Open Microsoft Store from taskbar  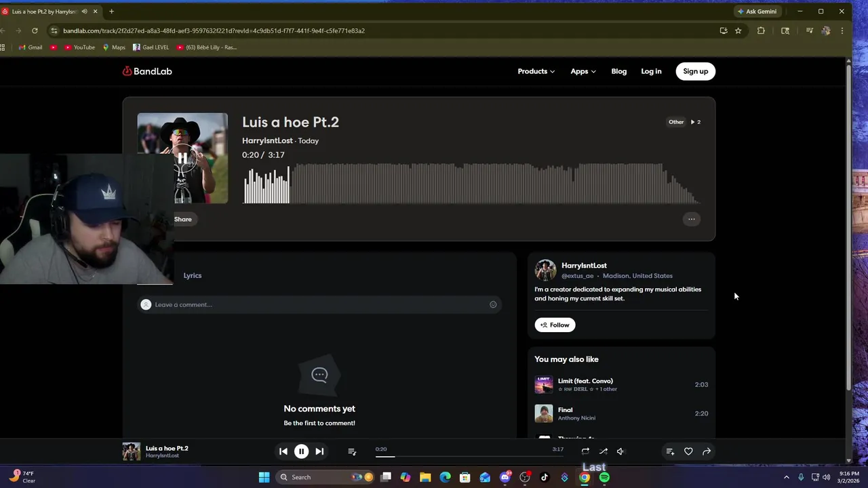[465, 477]
